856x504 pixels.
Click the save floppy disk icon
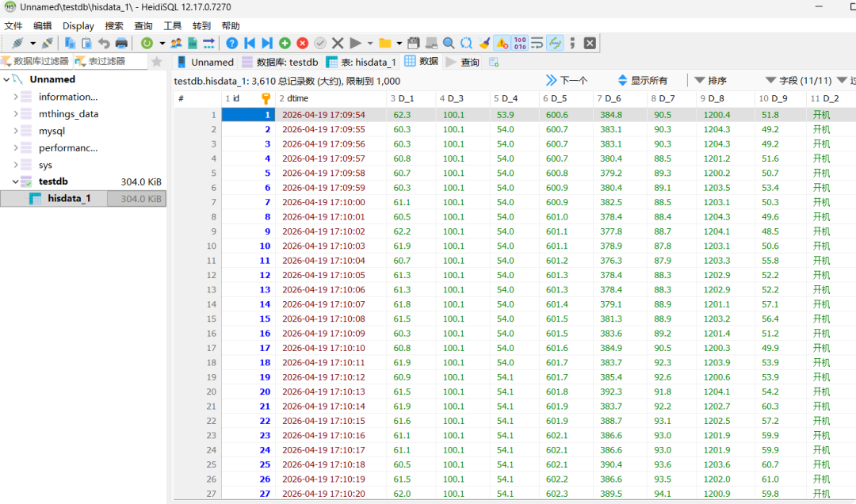pyautogui.click(x=413, y=43)
